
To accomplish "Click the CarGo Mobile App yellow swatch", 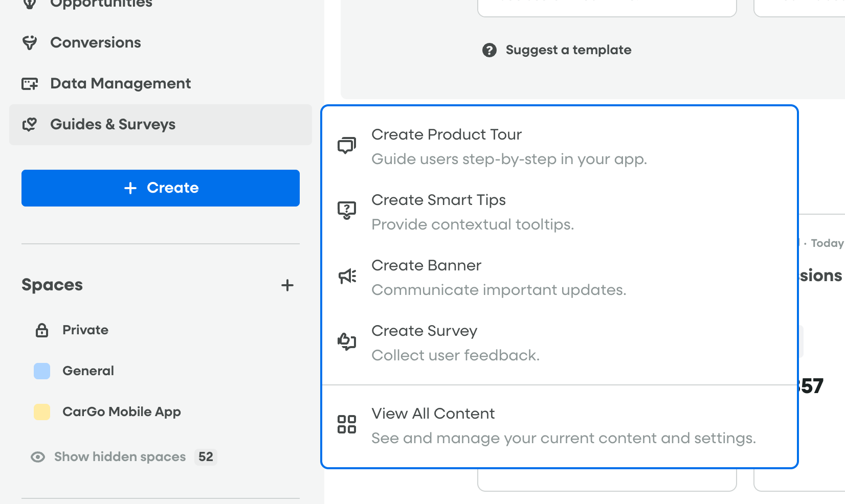I will tap(42, 412).
